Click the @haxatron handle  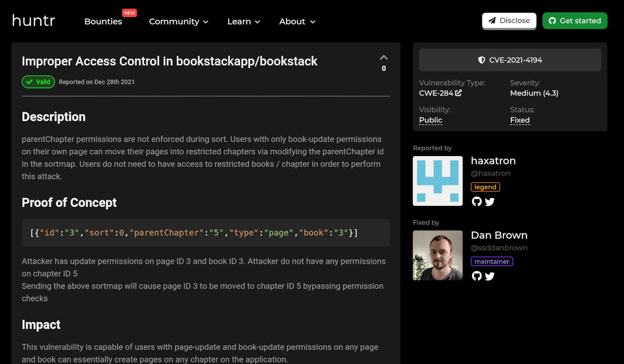pos(491,173)
